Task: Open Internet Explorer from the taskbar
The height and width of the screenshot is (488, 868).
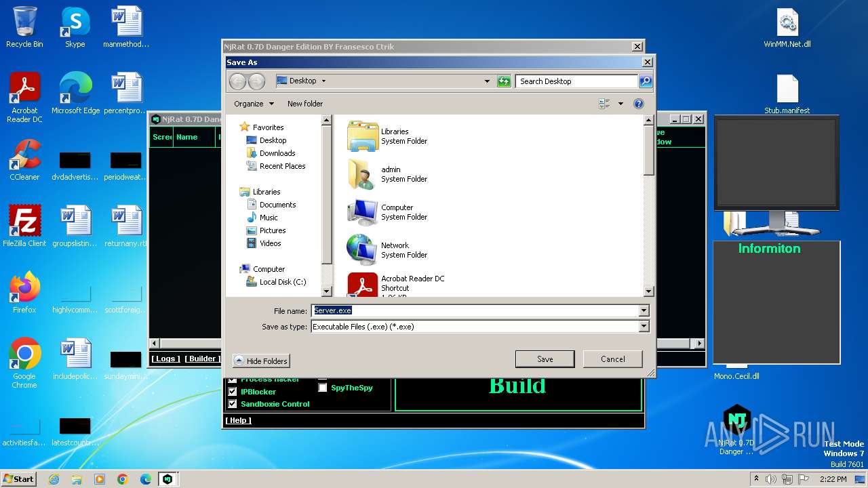Action: tap(54, 479)
